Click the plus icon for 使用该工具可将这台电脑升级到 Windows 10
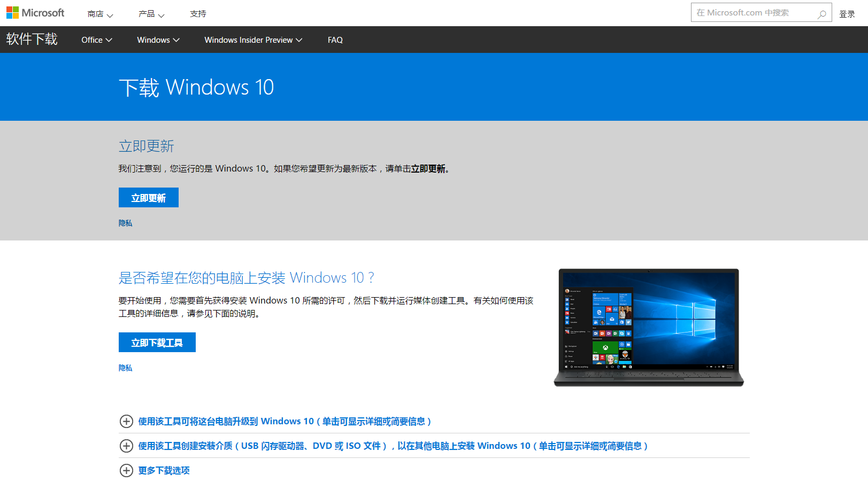 tap(126, 421)
